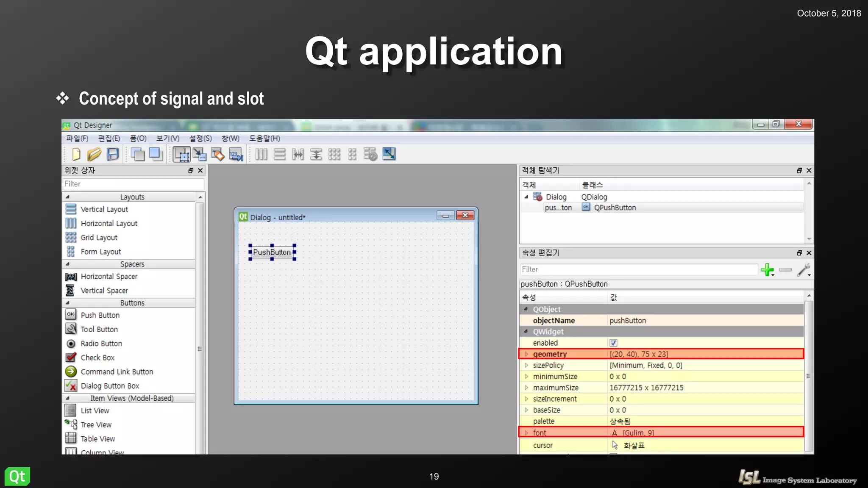Collapse the Layouts category in widget box

pos(68,197)
